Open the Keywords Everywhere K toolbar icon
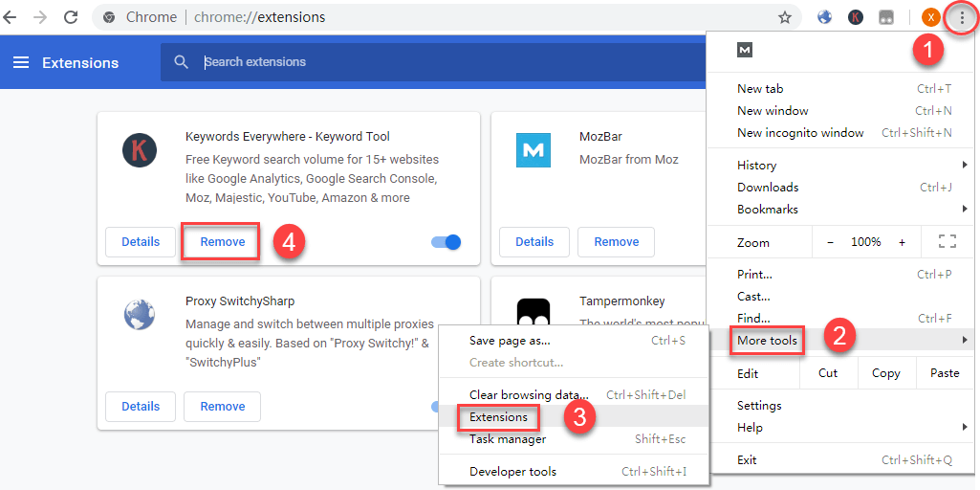980x490 pixels. (856, 17)
